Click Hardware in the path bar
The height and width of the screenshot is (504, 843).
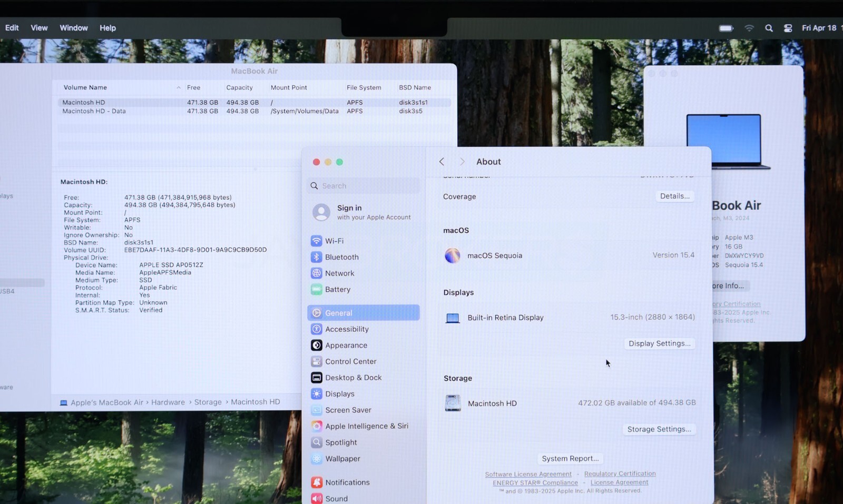pyautogui.click(x=168, y=402)
